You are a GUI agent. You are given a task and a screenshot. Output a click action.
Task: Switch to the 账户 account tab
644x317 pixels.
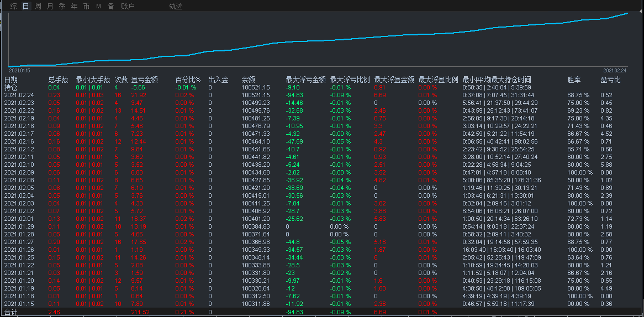pyautogui.click(x=128, y=6)
